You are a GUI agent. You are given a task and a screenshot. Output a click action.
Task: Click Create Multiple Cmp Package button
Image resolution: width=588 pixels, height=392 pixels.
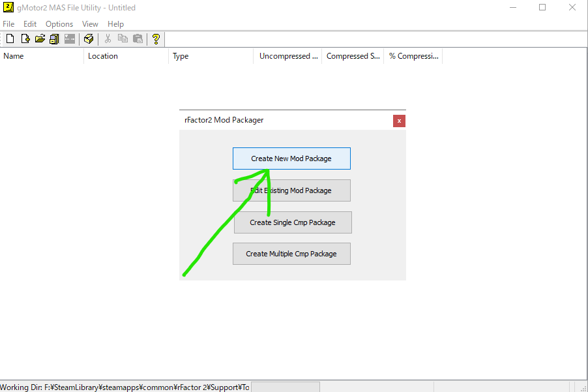(291, 254)
